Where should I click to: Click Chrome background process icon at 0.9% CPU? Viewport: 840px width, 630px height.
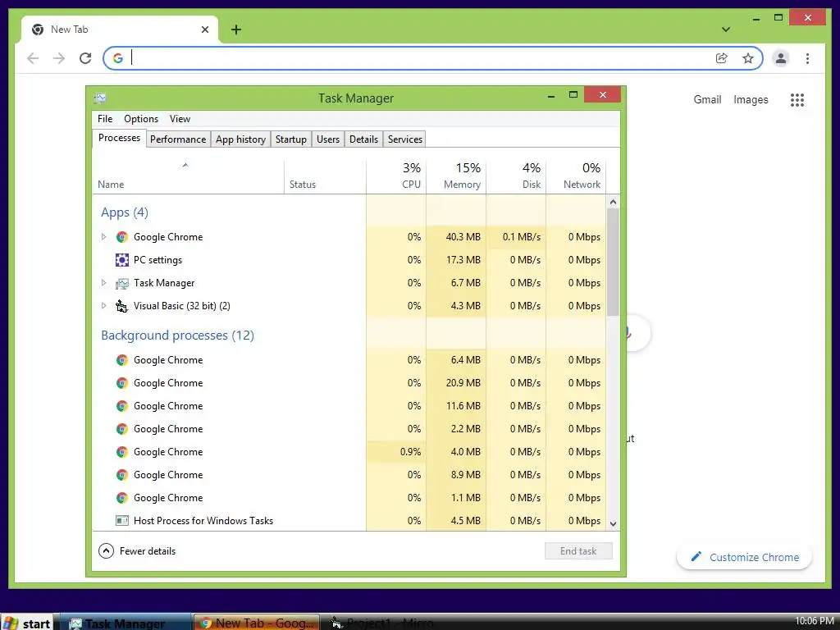click(122, 452)
